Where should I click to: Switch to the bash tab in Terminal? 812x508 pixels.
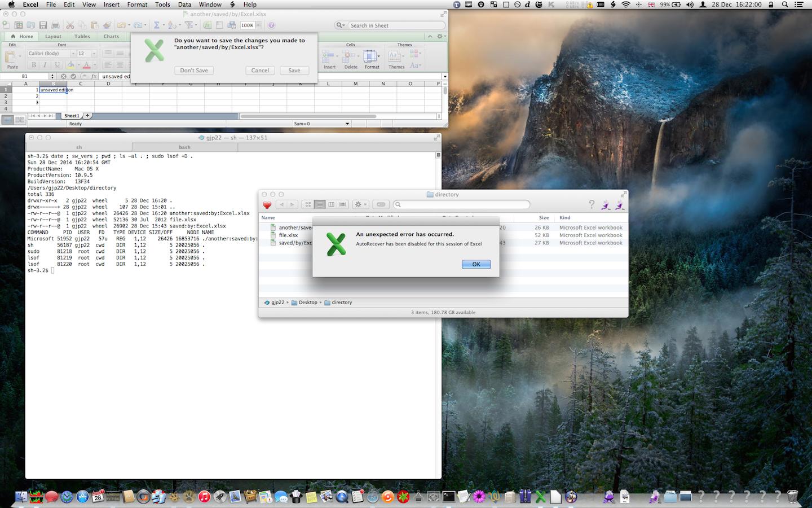click(184, 147)
